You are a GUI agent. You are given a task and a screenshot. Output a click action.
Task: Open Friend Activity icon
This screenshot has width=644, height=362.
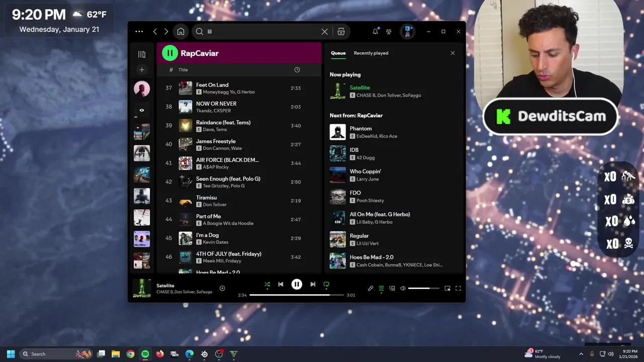(x=389, y=32)
